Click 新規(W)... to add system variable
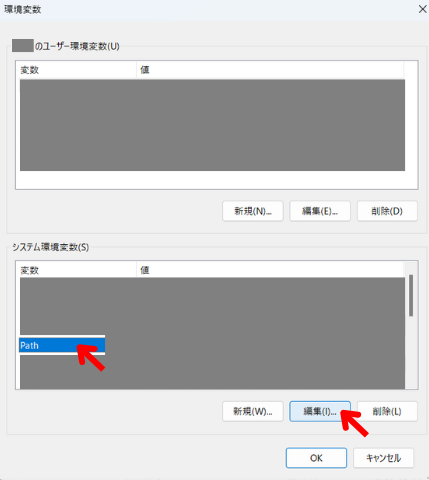429x480 pixels. pos(253,411)
